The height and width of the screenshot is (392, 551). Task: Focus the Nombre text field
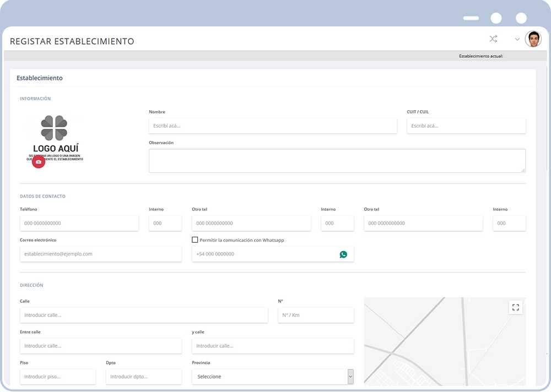[x=272, y=126]
